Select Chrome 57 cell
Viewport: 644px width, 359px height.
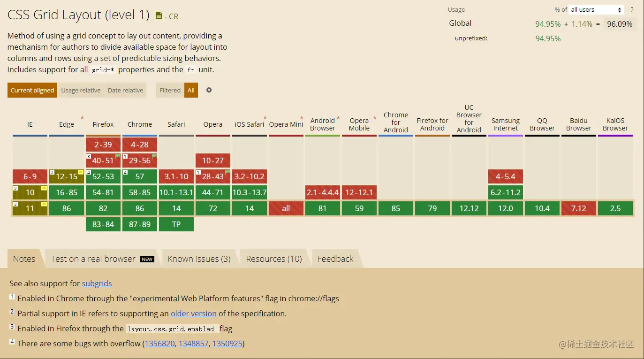[x=140, y=176]
